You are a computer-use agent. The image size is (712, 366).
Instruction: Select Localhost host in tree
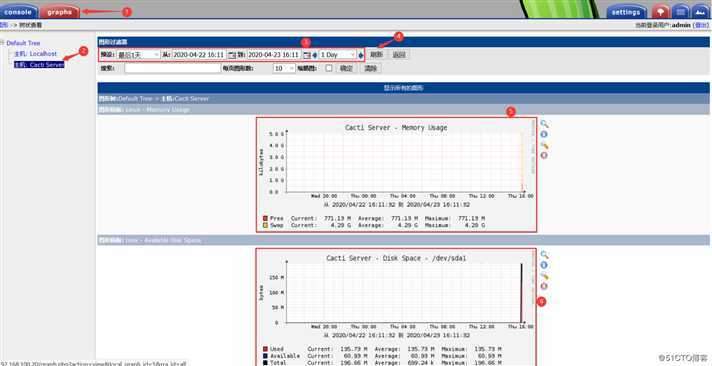click(x=35, y=54)
